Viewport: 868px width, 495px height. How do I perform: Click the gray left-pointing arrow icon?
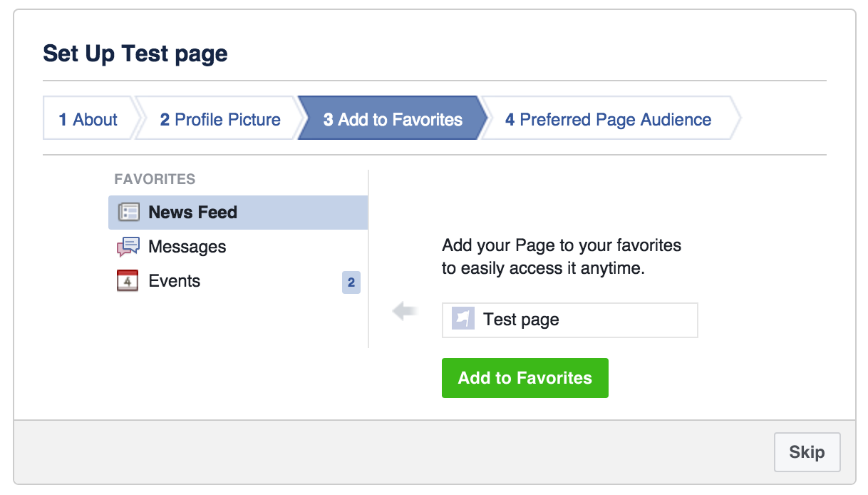405,311
